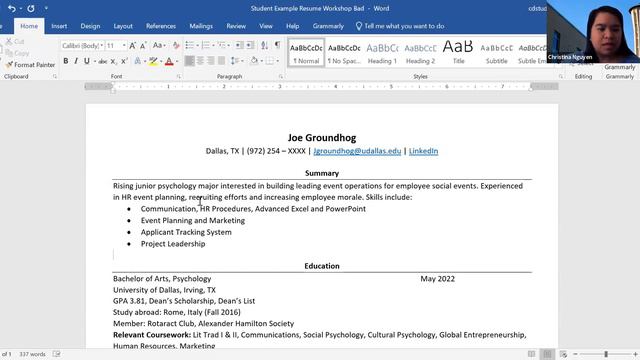Clear all formatting eraser icon
The image size is (640, 360).
tap(176, 46)
